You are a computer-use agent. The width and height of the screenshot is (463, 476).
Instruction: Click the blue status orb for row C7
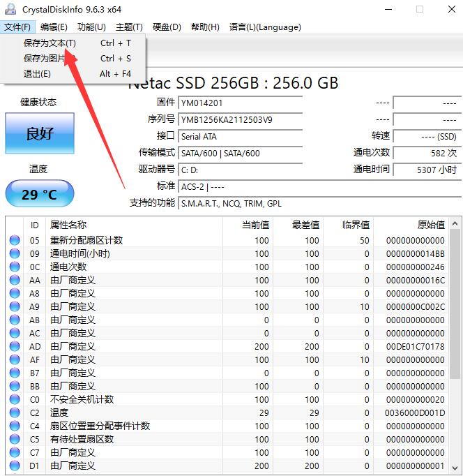pyautogui.click(x=15, y=452)
